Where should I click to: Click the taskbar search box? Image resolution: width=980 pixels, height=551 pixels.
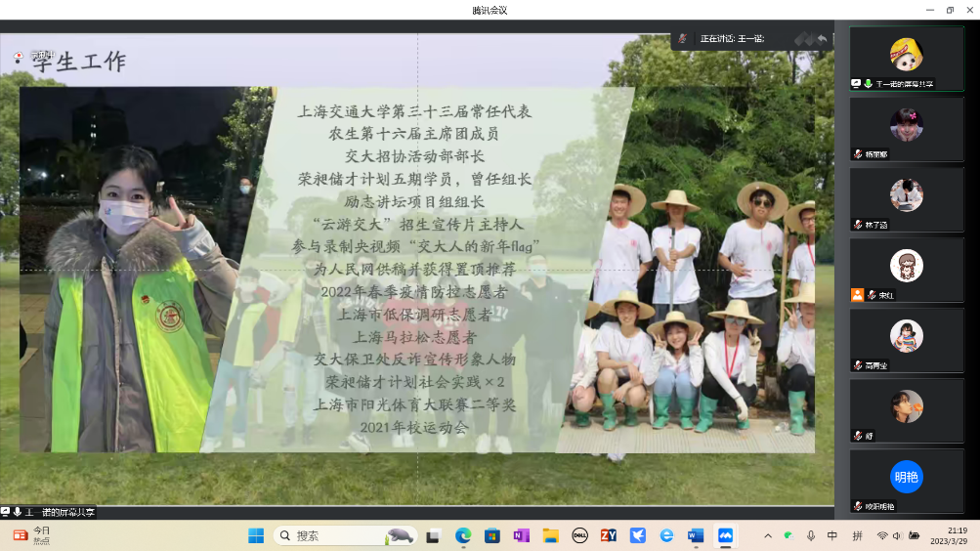tap(345, 535)
